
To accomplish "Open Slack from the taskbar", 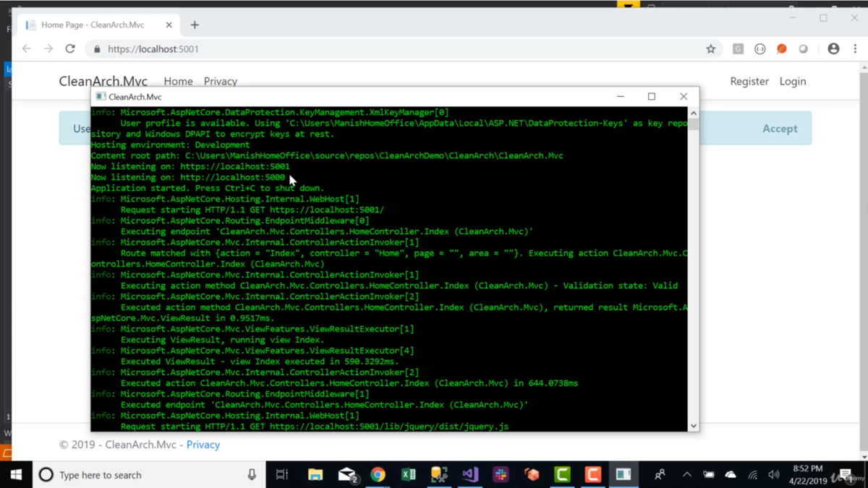I will [501, 475].
